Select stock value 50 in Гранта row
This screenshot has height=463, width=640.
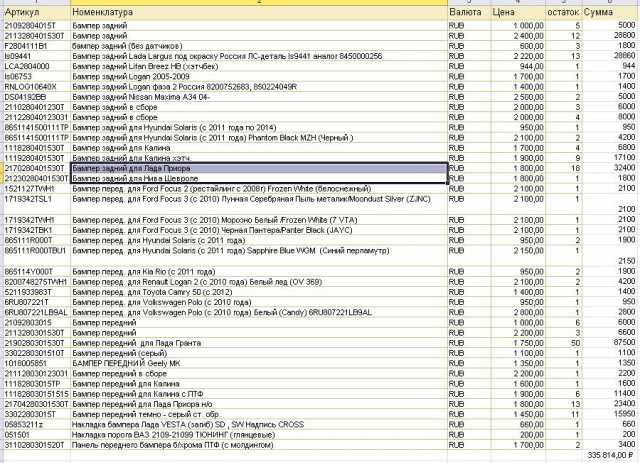564,343
